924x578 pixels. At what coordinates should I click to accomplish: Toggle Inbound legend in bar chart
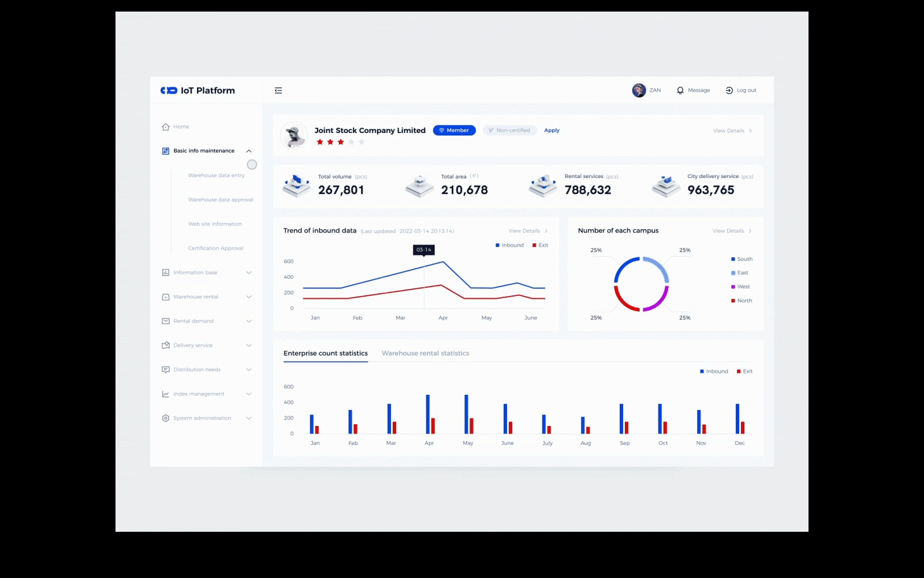tap(714, 371)
